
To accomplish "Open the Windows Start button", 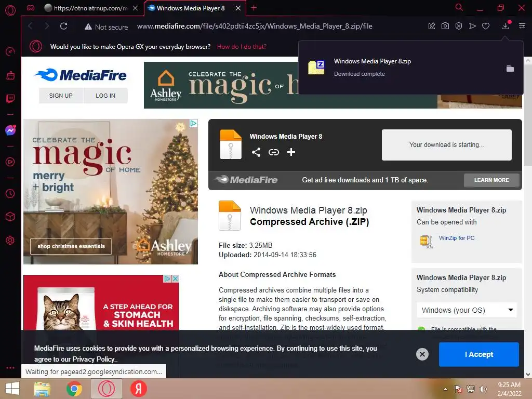I will 12,389.
